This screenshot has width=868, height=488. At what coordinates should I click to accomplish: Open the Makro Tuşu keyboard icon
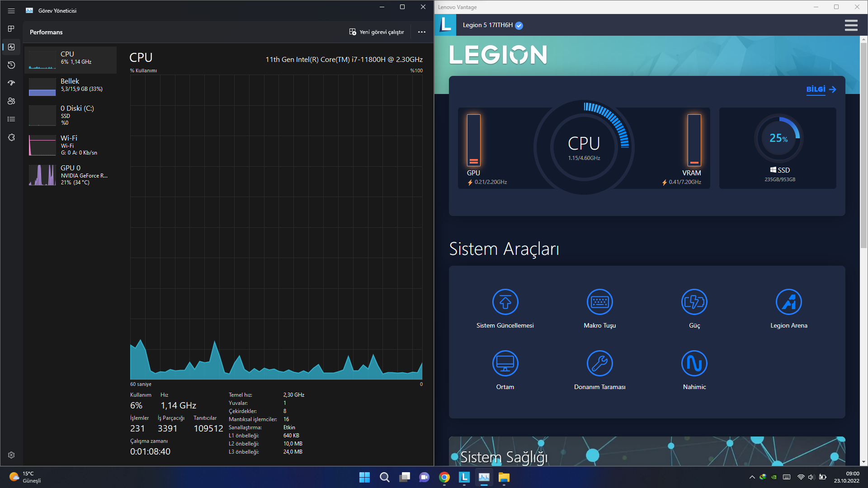tap(599, 302)
